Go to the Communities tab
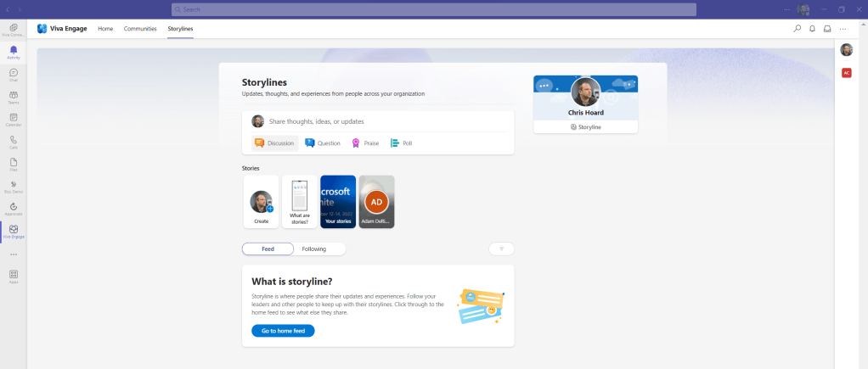Viewport: 868px width, 369px height. (140, 29)
